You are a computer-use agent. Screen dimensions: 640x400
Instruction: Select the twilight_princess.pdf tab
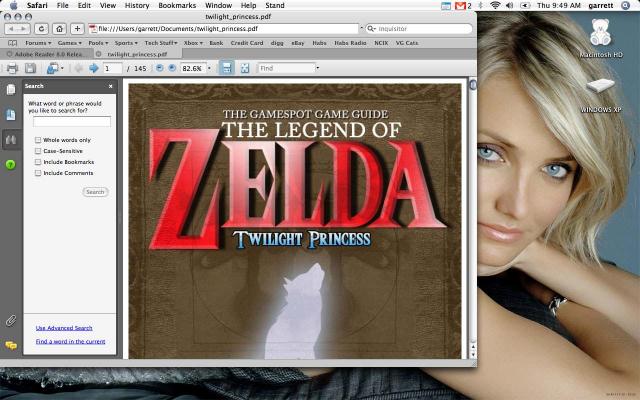137,54
